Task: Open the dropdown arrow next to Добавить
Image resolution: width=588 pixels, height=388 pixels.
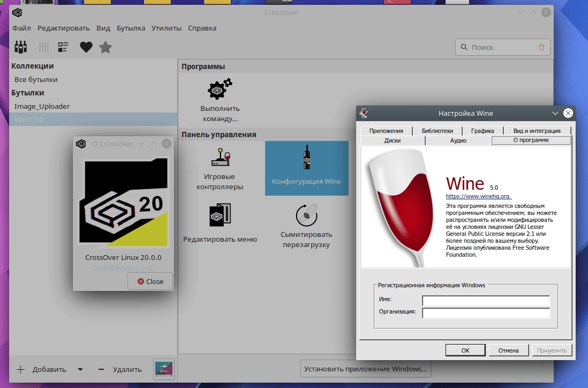Action: pos(80,369)
